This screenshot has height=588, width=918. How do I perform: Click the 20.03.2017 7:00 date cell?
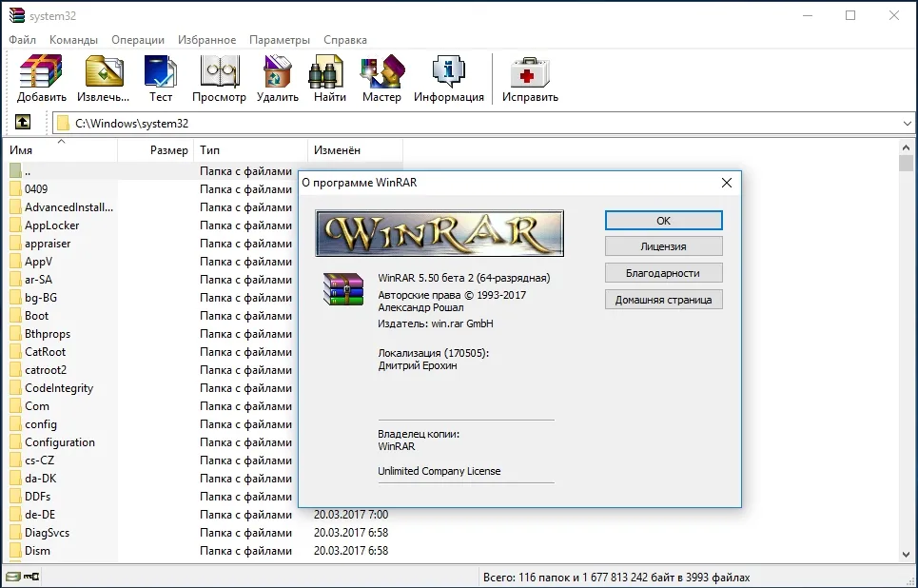point(351,514)
